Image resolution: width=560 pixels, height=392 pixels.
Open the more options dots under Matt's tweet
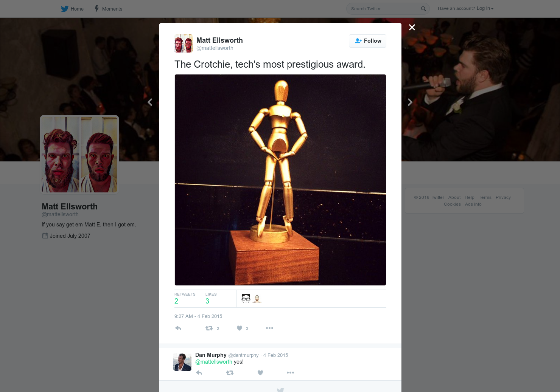269,328
